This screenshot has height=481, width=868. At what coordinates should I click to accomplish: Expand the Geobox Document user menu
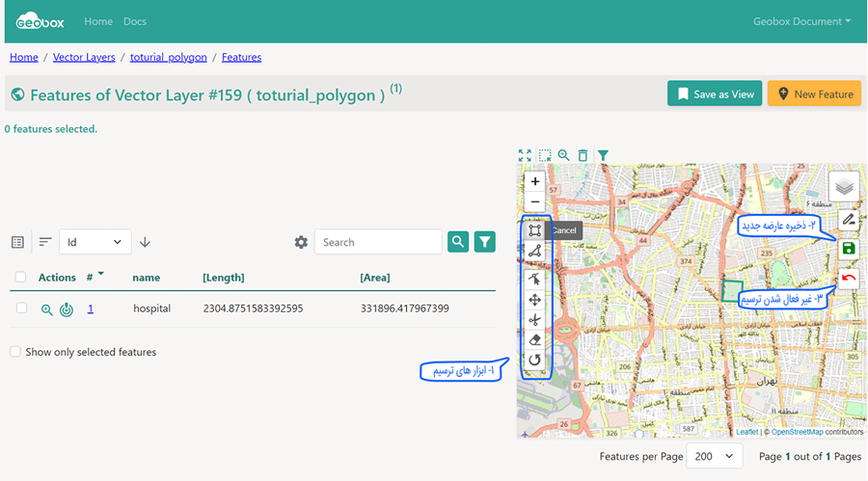(x=801, y=21)
